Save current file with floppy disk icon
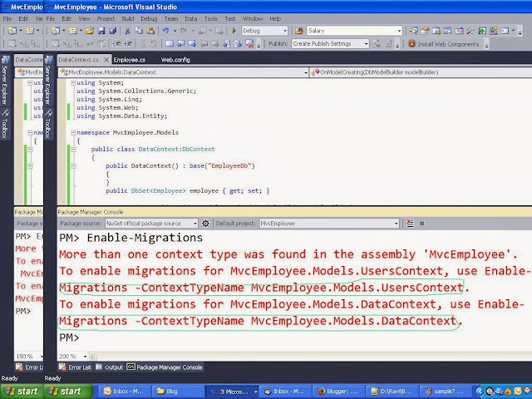Screen dimensions: 532x399 pos(101,31)
